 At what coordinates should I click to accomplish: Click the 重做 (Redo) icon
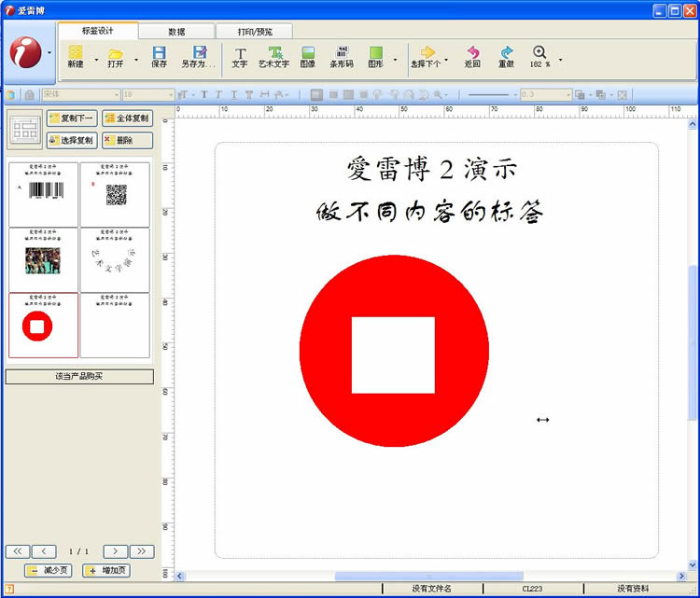tap(506, 57)
